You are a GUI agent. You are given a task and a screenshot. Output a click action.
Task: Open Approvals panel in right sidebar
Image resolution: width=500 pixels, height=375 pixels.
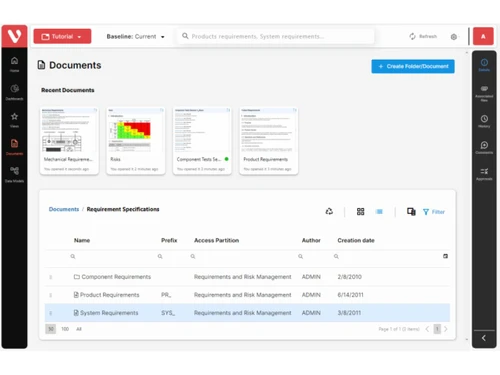(x=484, y=174)
